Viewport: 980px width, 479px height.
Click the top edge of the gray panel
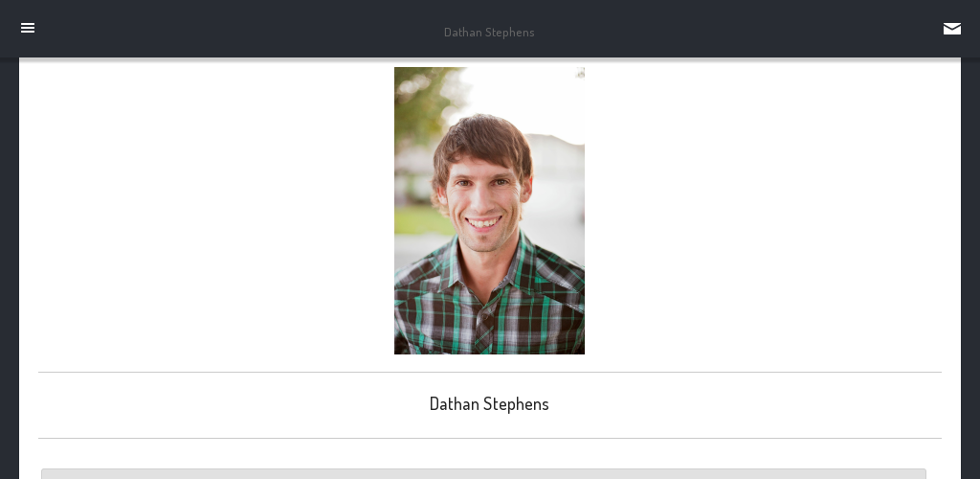[x=483, y=469]
